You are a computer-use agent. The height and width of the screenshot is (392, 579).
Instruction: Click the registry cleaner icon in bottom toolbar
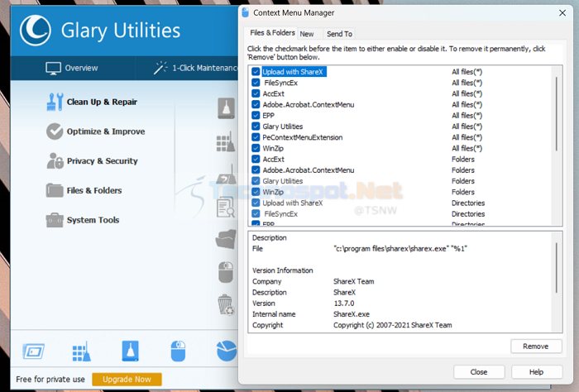point(82,351)
